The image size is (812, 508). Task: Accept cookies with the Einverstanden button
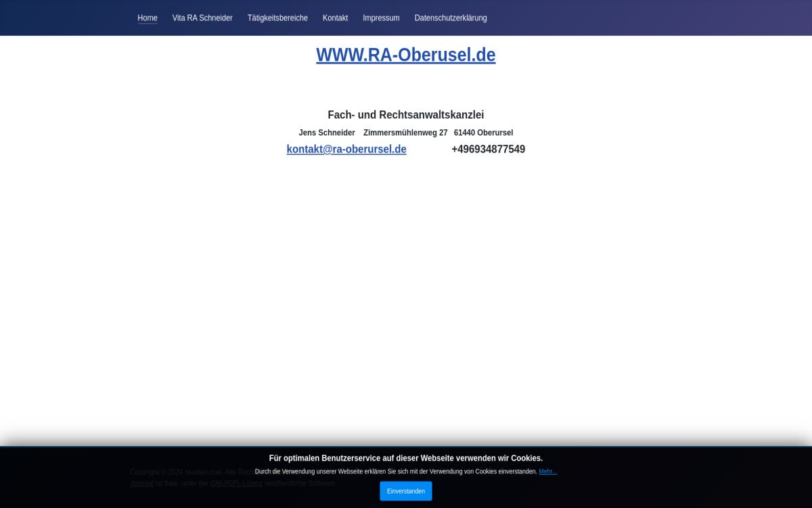(405, 491)
